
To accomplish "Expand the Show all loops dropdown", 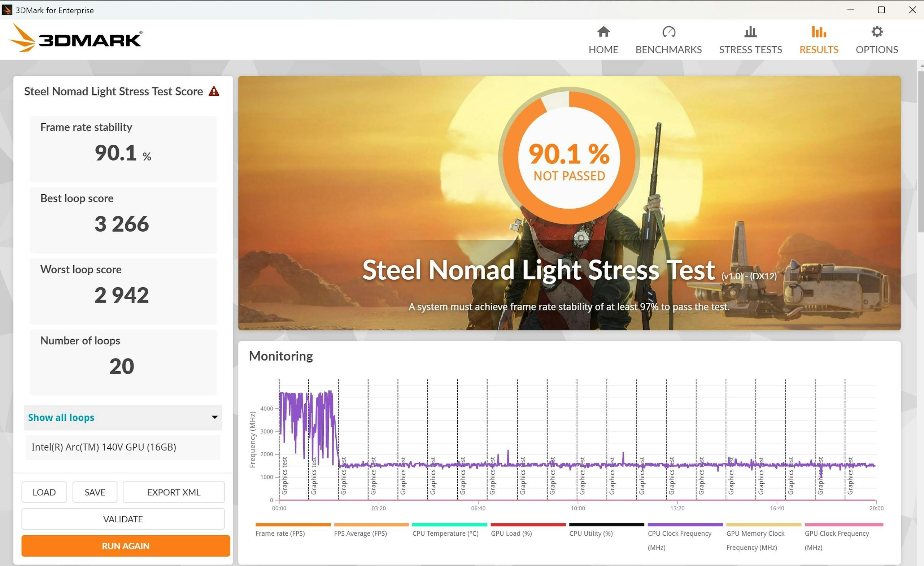I will tap(123, 418).
